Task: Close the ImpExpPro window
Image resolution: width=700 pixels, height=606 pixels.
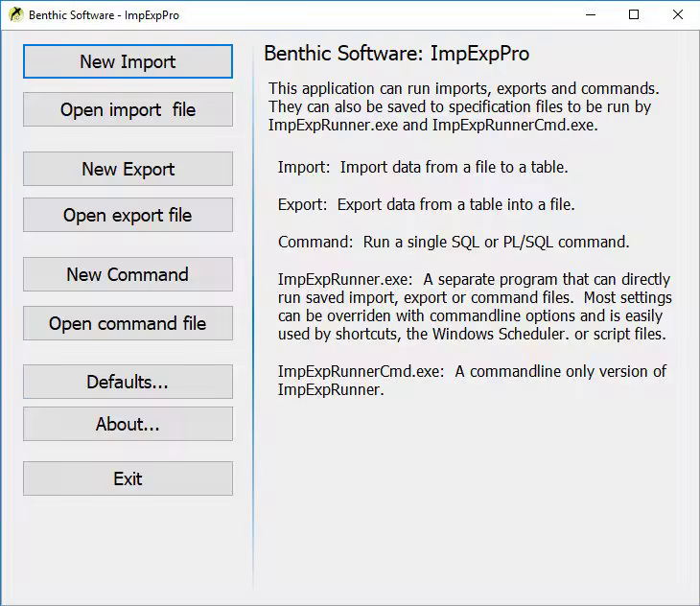Action: (678, 14)
